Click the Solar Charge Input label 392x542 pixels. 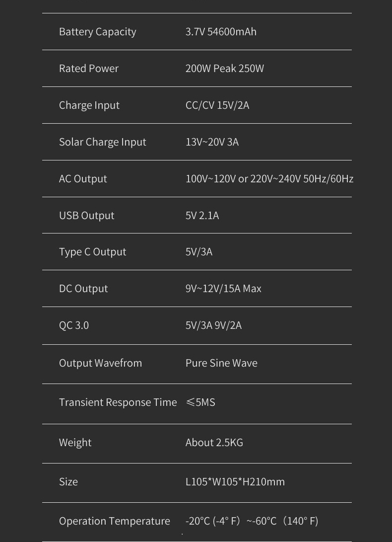click(102, 142)
